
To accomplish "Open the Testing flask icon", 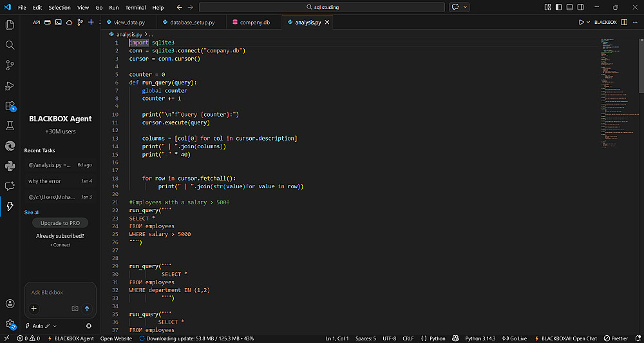I will 10,126.
